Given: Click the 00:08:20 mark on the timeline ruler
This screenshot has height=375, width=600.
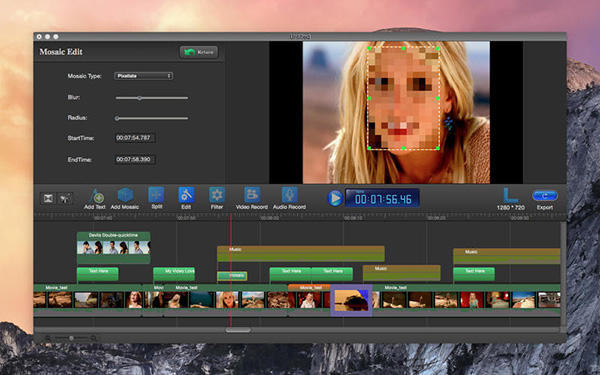Looking at the screenshot, I should pyautogui.click(x=436, y=218).
